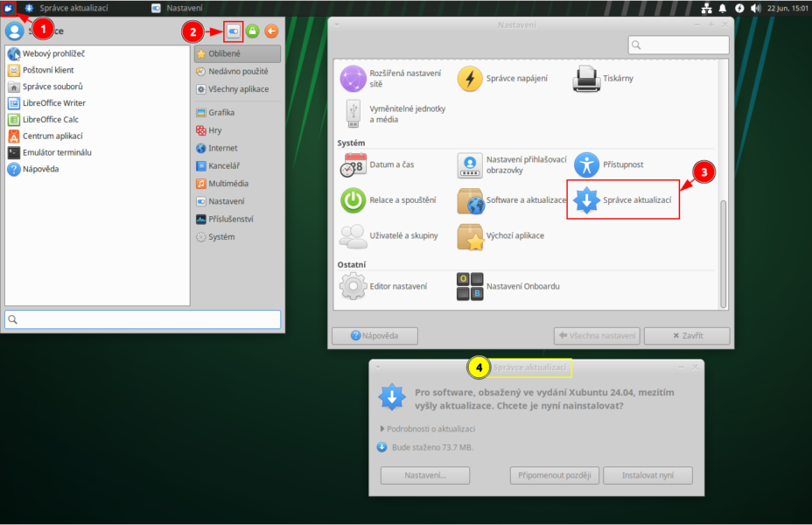Open Správce souborů file manager
Screen dimensions: 812x525
point(45,87)
